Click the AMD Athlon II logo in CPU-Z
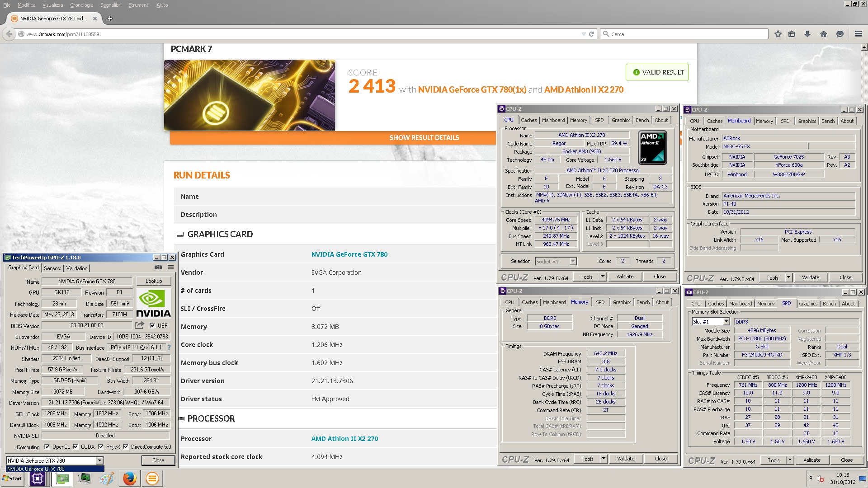The width and height of the screenshot is (868, 488). (x=652, y=147)
